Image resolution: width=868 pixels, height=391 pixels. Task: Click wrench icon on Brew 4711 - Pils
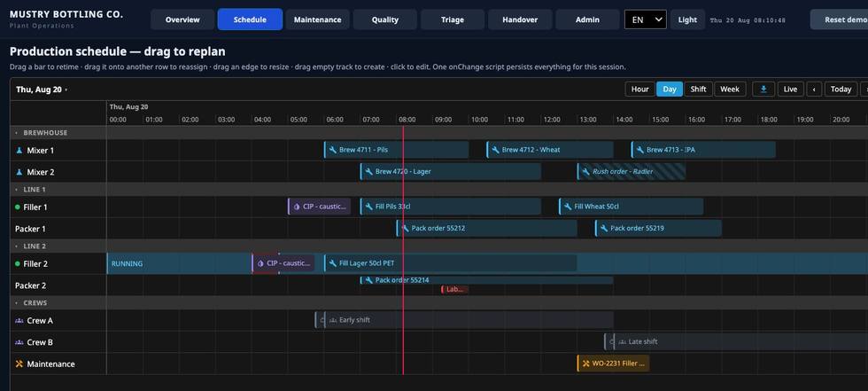click(333, 150)
